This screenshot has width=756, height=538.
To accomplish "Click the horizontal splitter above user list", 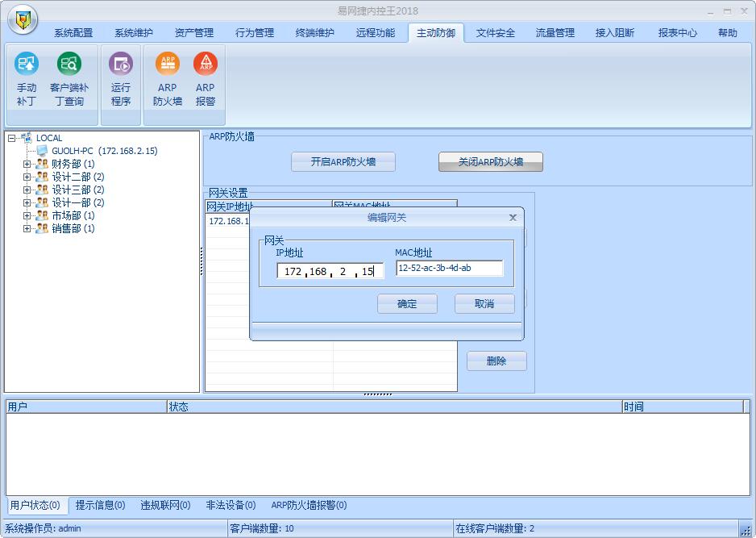I will [377, 394].
